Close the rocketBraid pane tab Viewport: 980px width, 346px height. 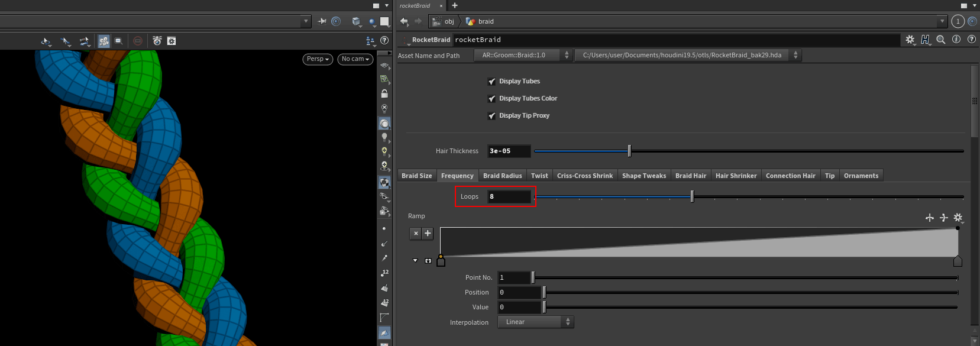point(441,6)
